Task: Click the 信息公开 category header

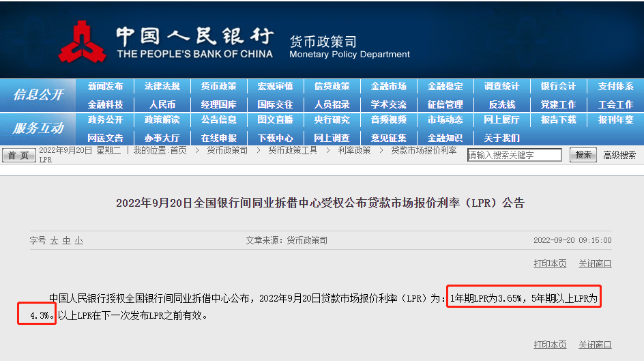Action: click(38, 94)
